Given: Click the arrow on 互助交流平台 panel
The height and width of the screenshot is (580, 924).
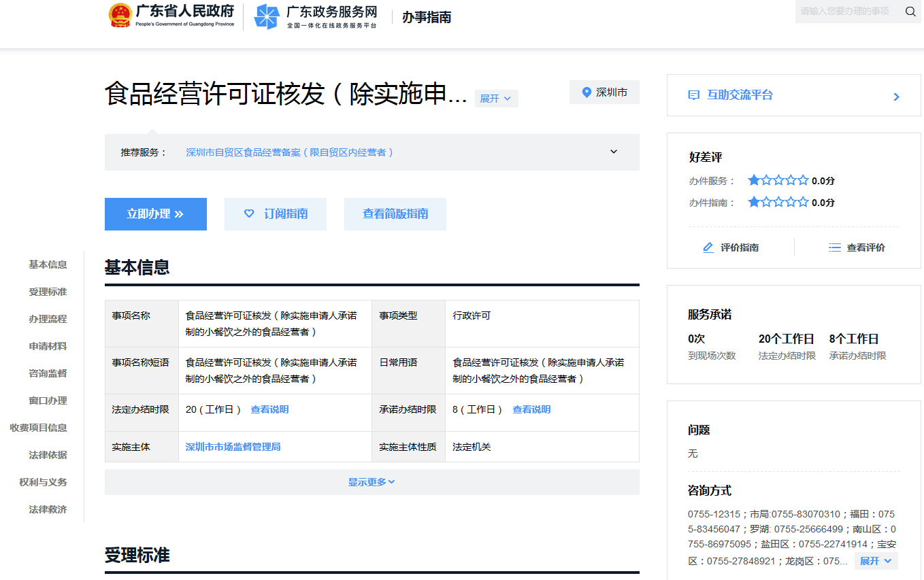Looking at the screenshot, I should [x=896, y=97].
